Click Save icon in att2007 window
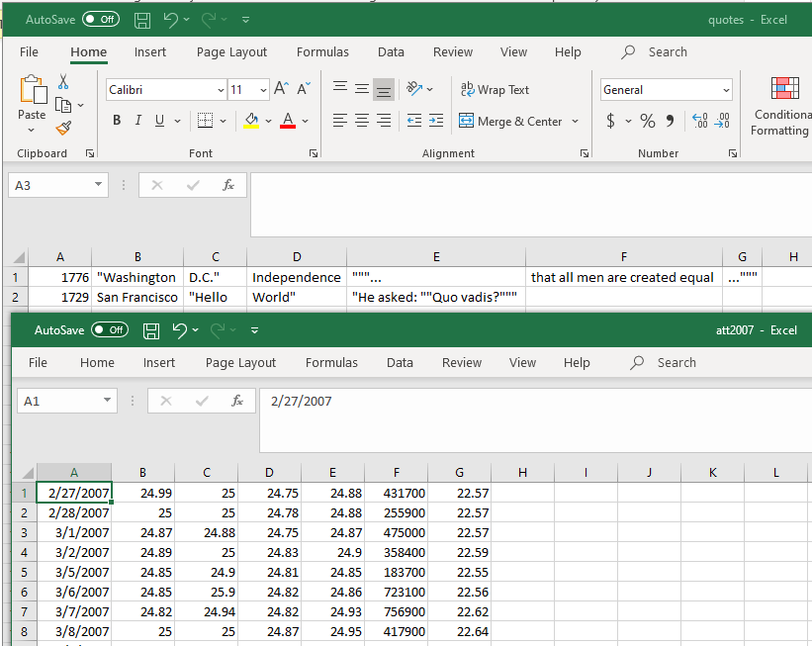The height and width of the screenshot is (646, 812). coord(151,330)
